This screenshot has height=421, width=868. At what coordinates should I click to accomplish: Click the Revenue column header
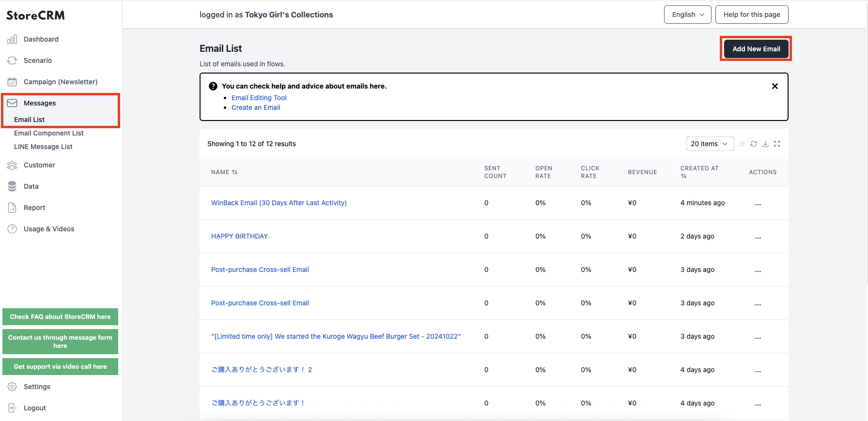(642, 172)
